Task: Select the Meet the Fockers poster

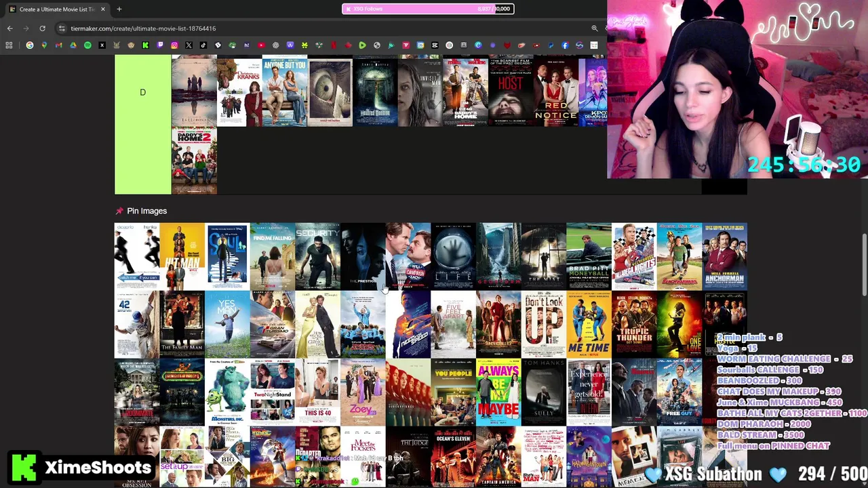Action: (x=363, y=457)
